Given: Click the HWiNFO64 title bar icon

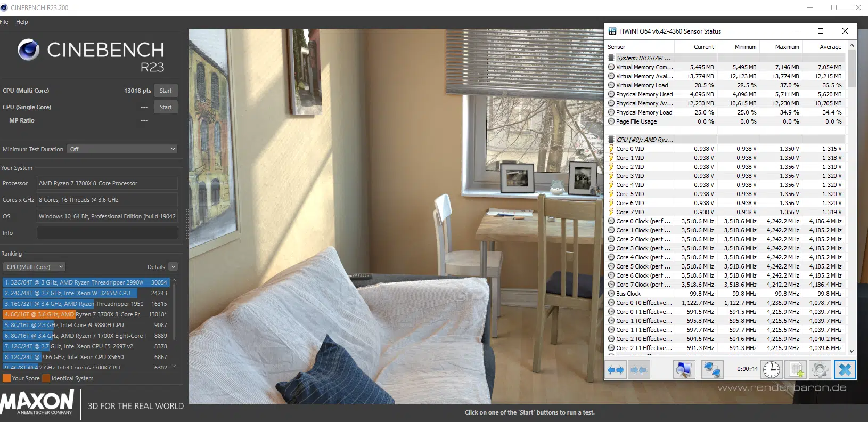Looking at the screenshot, I should pyautogui.click(x=612, y=31).
